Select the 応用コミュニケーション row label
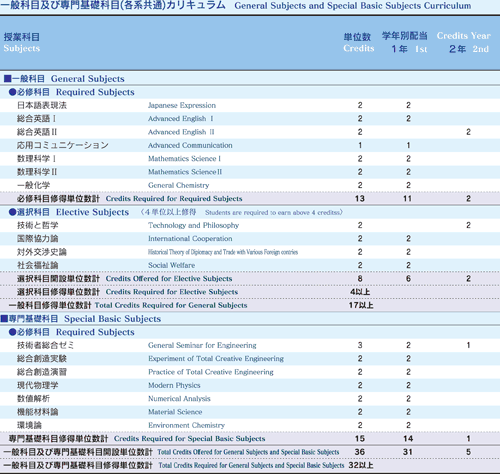 (x=63, y=145)
